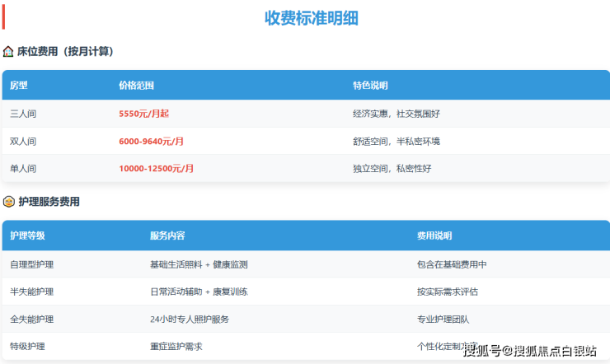The width and height of the screenshot is (610, 364).
Task: Click the 特色说明 column header
Action: (370, 86)
